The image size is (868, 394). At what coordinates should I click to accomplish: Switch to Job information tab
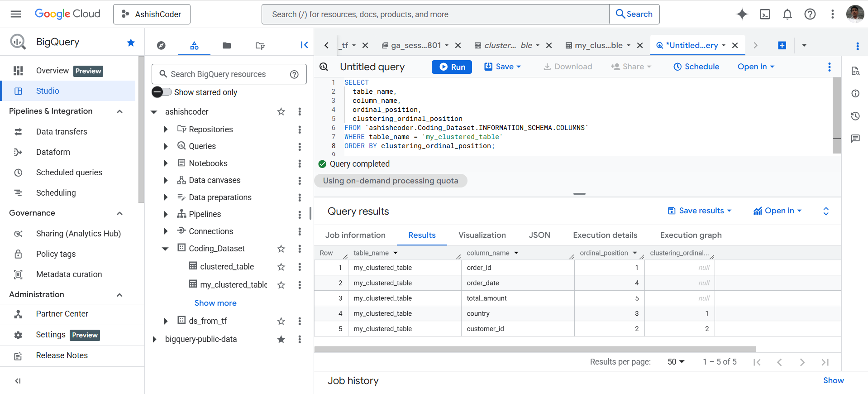pos(355,235)
